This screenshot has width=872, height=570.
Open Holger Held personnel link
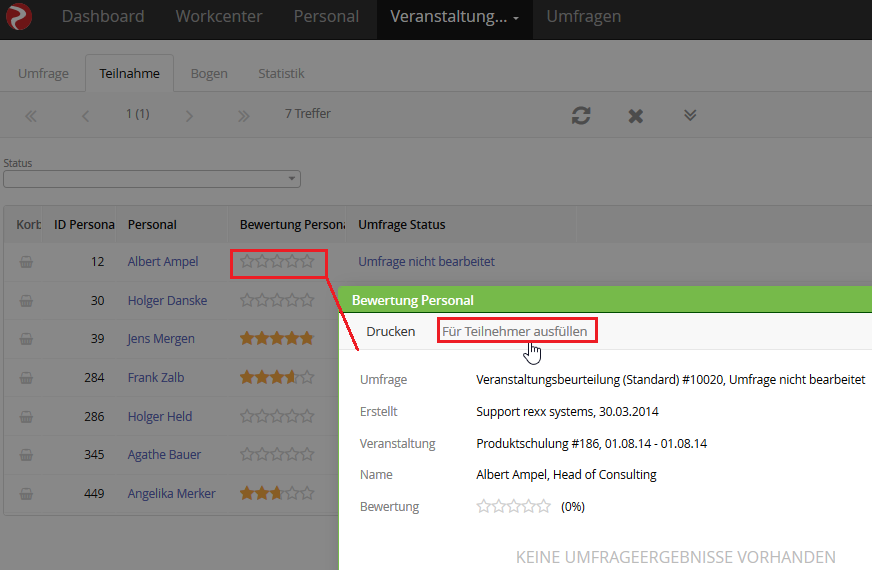pyautogui.click(x=160, y=417)
